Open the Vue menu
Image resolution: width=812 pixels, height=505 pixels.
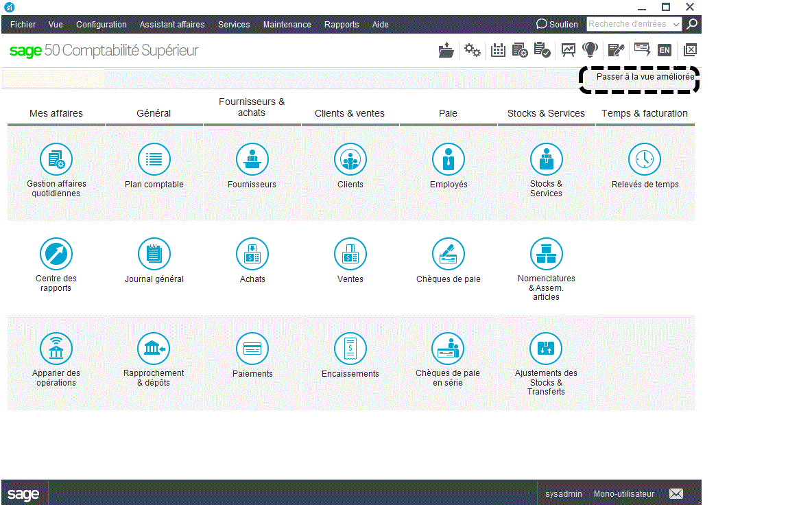coord(56,24)
